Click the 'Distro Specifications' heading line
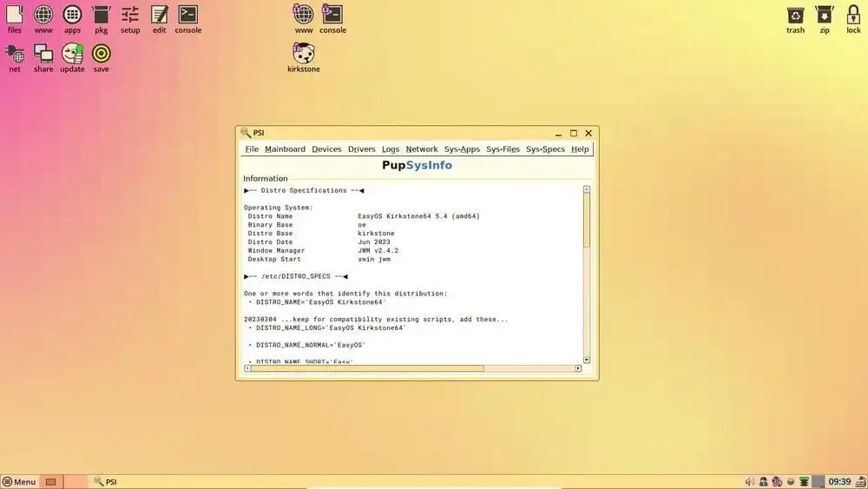 pyautogui.click(x=304, y=190)
